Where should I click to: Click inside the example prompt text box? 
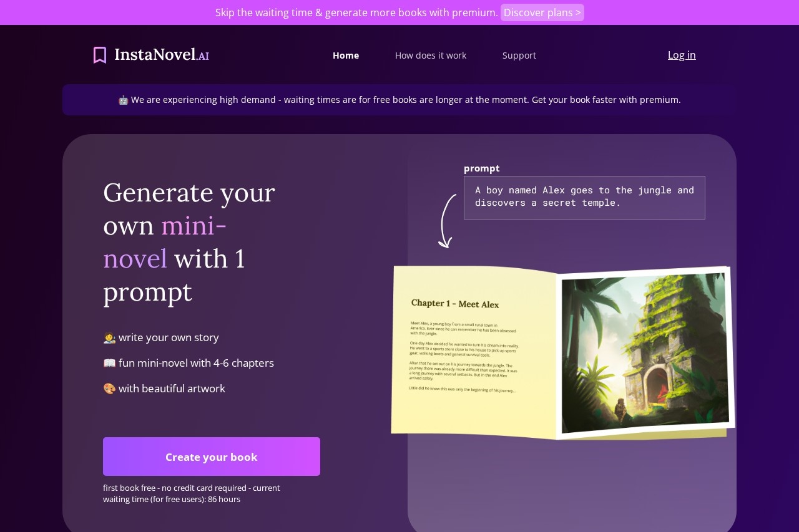point(584,198)
